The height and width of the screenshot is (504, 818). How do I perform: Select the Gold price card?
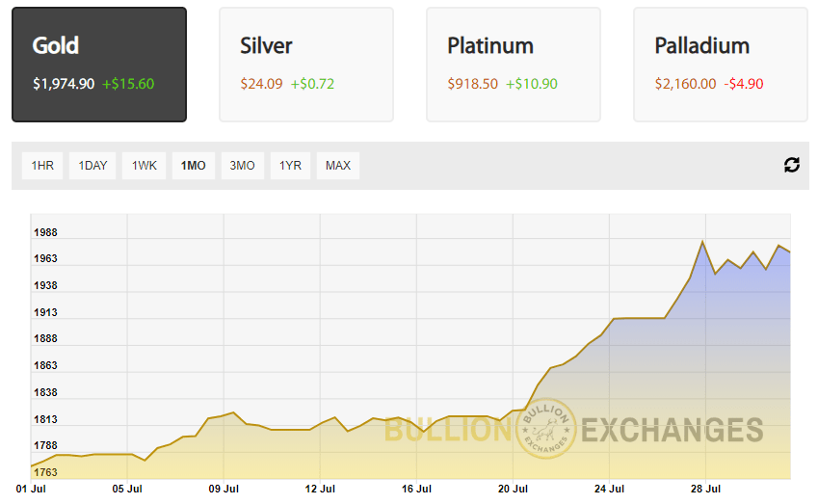[99, 65]
